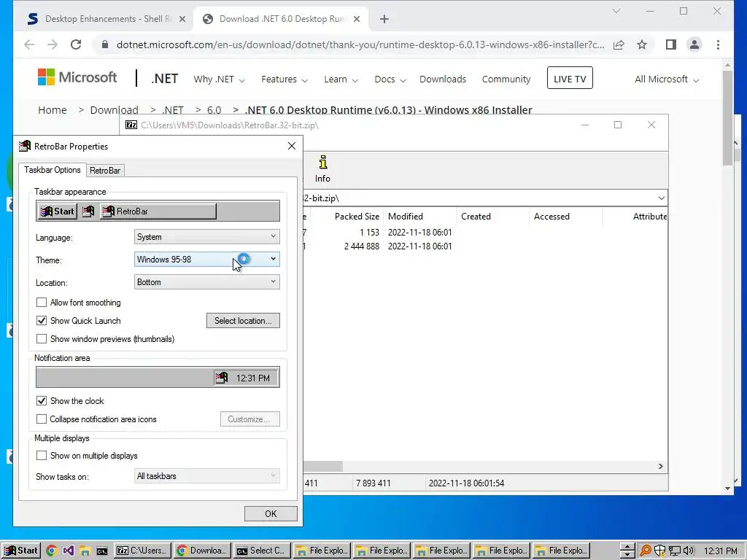Launch Visual Studio from the Quick Launch
This screenshot has height=560, width=747.
68,551
